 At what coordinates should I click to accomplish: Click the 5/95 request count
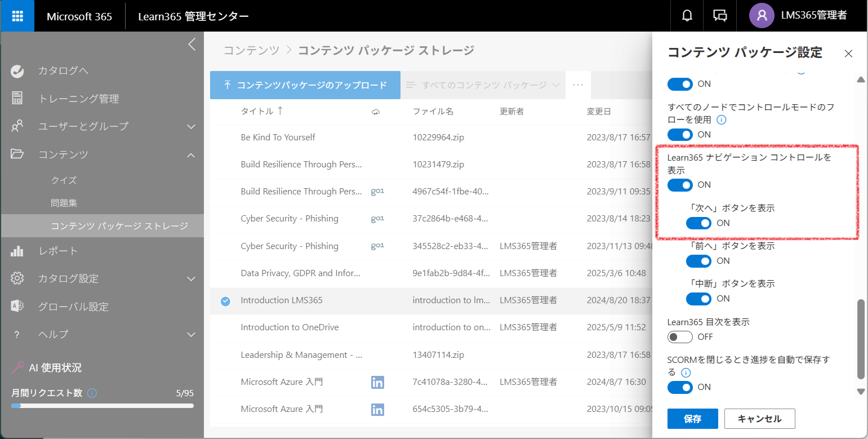184,393
